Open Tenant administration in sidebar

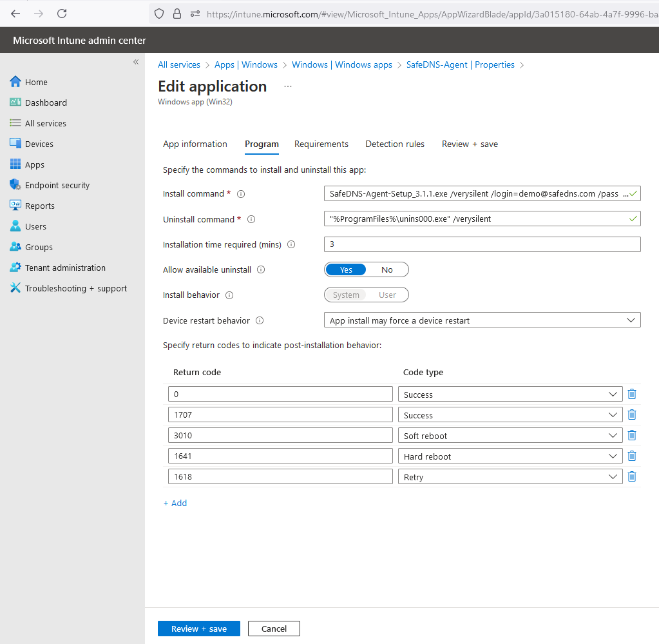click(x=65, y=268)
